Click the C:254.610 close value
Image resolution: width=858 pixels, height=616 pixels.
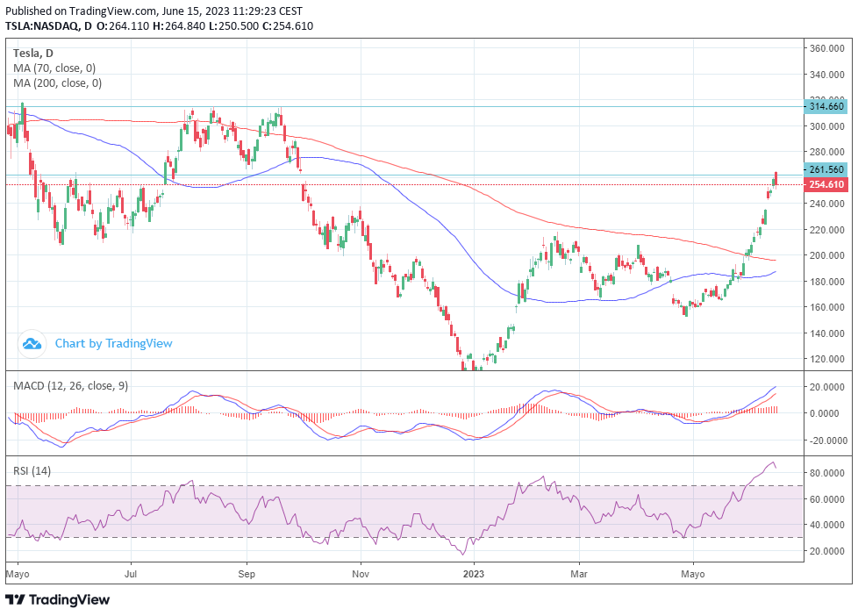[x=288, y=25]
